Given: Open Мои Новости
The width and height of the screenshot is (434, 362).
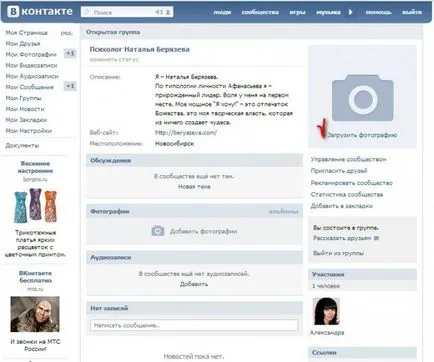Looking at the screenshot, I should pyautogui.click(x=25, y=109).
